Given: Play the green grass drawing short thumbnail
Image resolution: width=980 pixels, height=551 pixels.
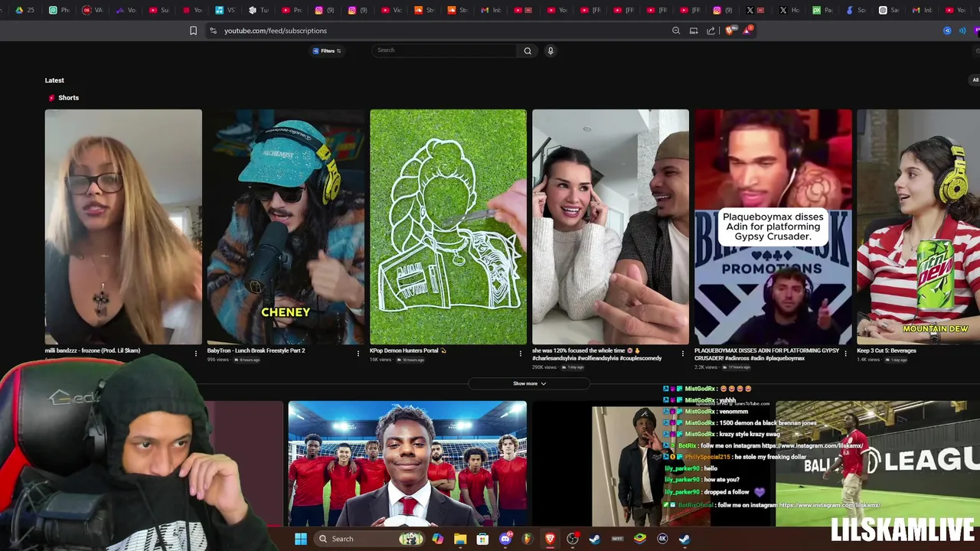Looking at the screenshot, I should tap(448, 227).
